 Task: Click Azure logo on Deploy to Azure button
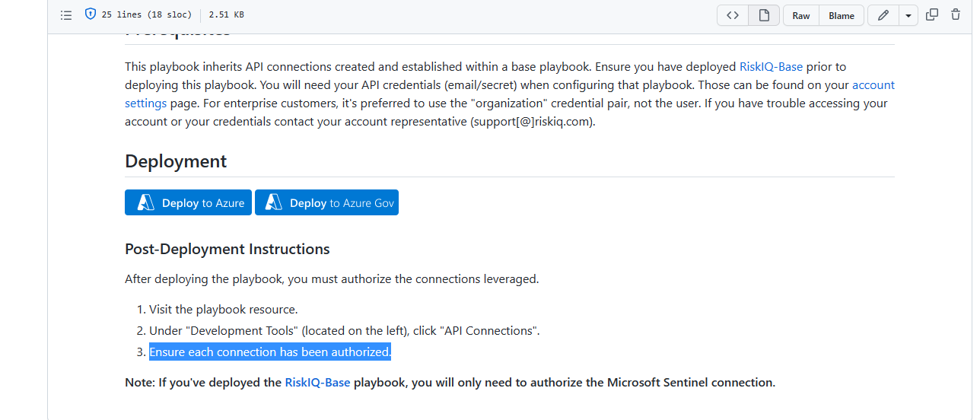click(145, 203)
